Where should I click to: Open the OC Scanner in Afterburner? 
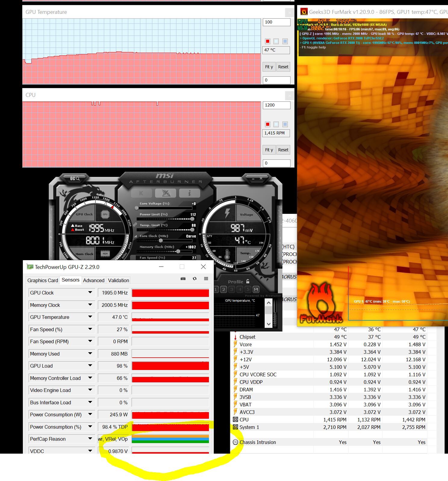[75, 178]
